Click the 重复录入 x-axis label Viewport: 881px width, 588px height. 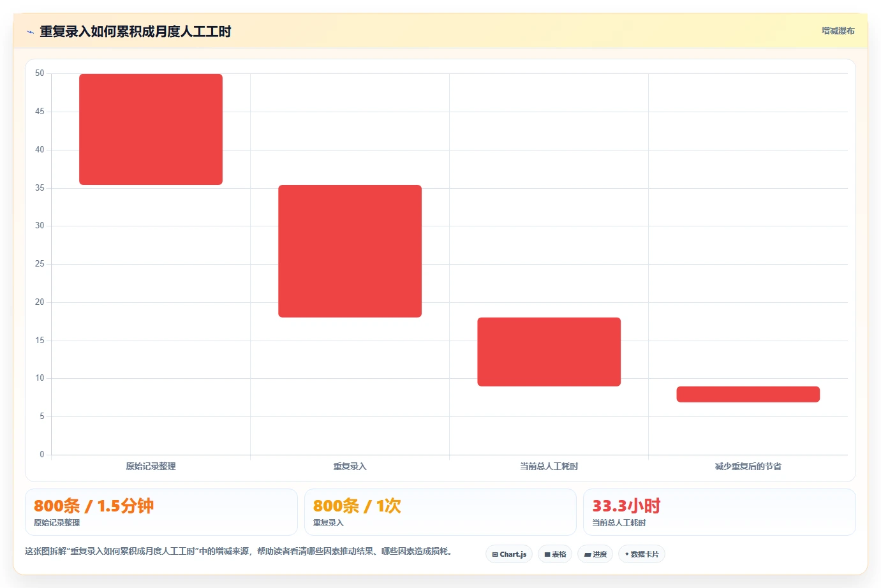(x=350, y=466)
